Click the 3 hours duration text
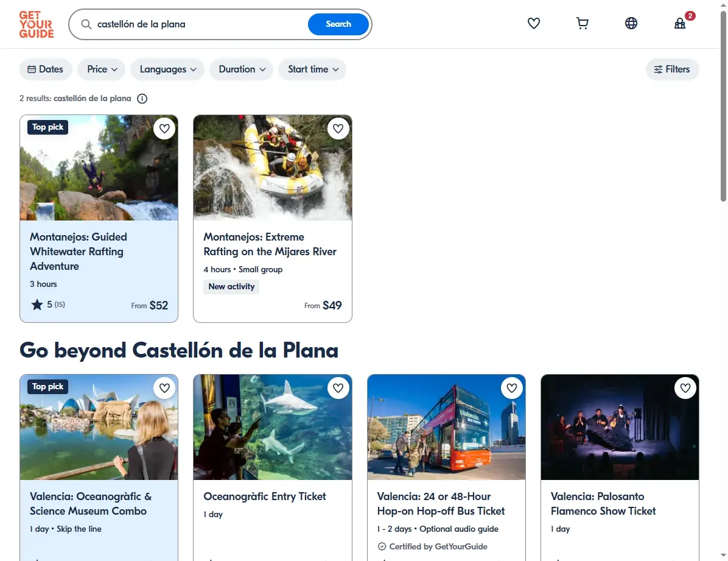 tap(43, 284)
